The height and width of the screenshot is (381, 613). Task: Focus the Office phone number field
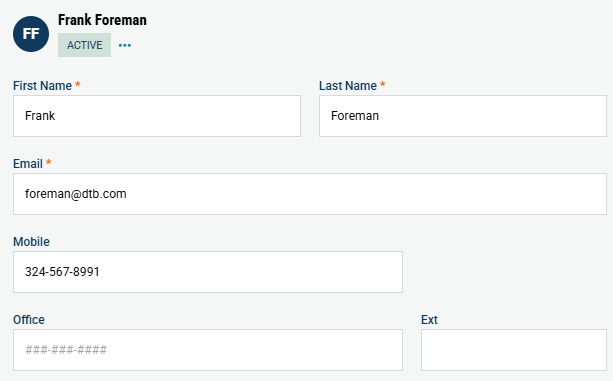208,350
